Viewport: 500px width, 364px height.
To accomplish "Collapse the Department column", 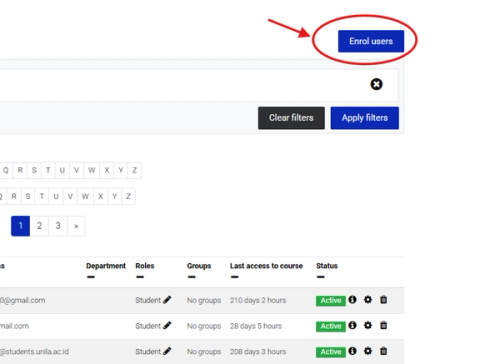I will click(x=91, y=277).
